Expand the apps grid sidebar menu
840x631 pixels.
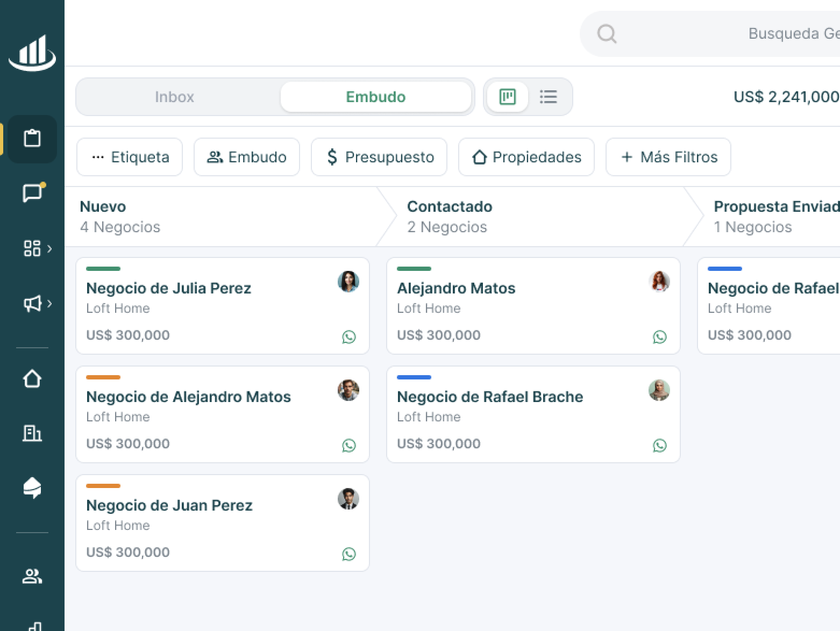click(x=32, y=248)
